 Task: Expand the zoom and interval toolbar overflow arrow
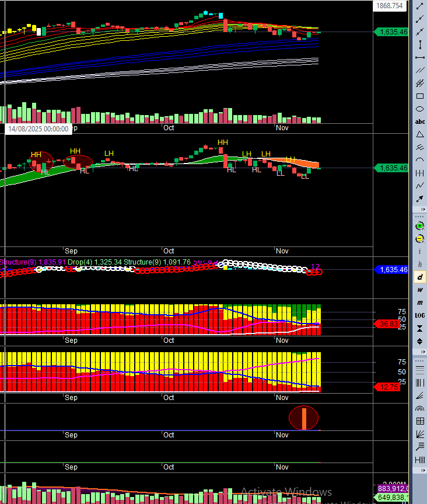[423, 352]
